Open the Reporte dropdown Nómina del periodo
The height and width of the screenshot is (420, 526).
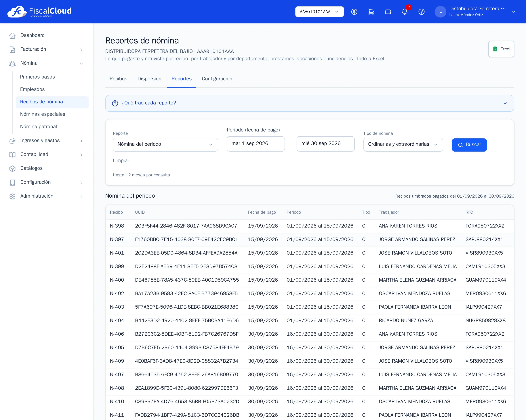(165, 144)
